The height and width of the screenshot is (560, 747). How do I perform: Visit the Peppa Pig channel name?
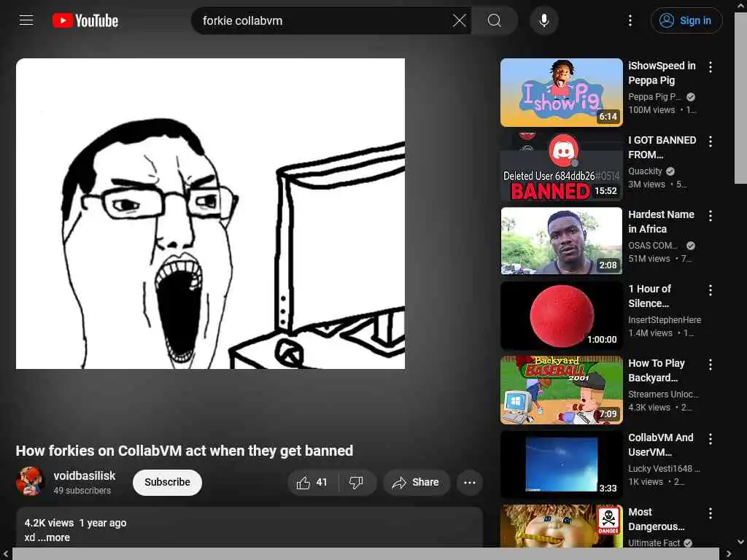(654, 97)
